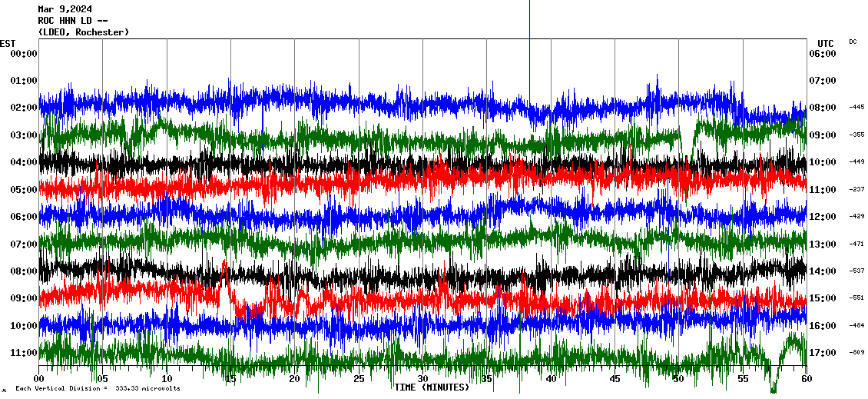
Task: Click the TIME (MINUTES) axis title
Action: click(x=431, y=387)
